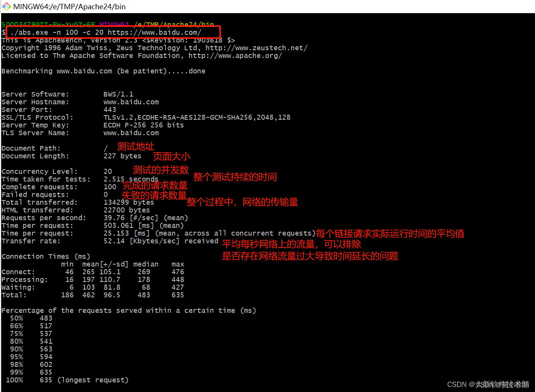Click the Server Port value 443
Viewport: 535px width, 392px height.
110,110
